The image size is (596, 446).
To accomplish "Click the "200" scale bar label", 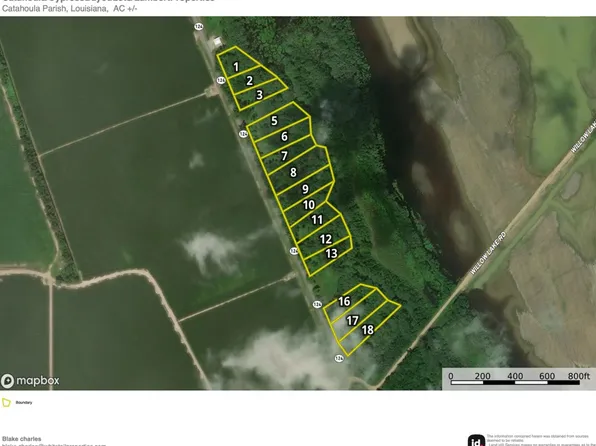I will point(482,376).
